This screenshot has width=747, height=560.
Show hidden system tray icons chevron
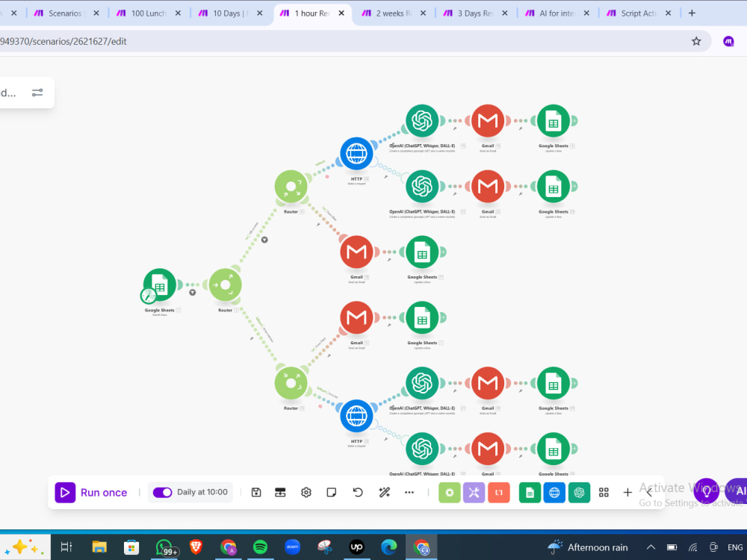tap(651, 547)
